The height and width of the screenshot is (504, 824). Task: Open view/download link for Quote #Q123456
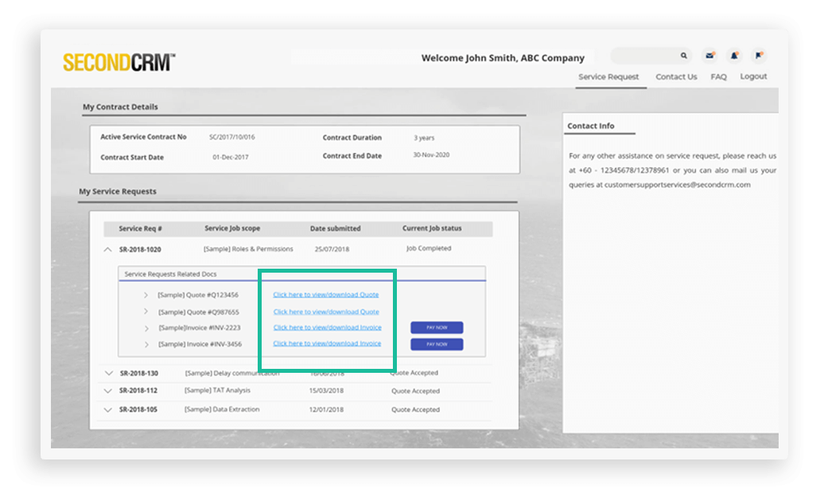[326, 294]
